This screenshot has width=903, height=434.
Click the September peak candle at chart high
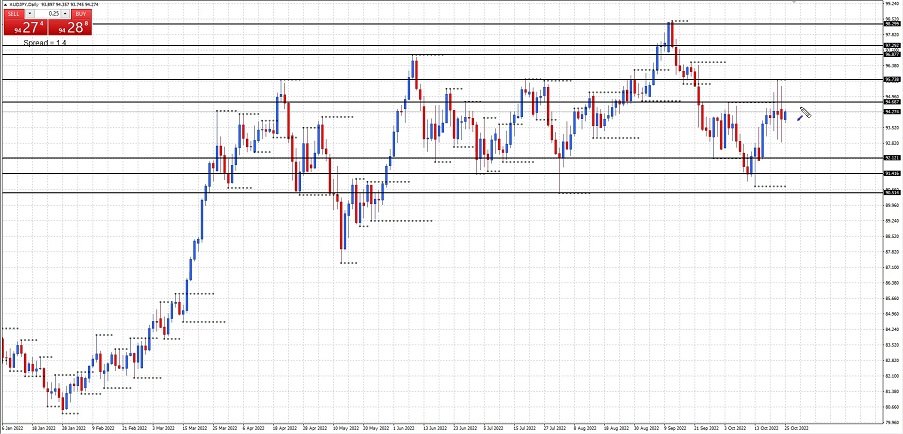(x=672, y=33)
